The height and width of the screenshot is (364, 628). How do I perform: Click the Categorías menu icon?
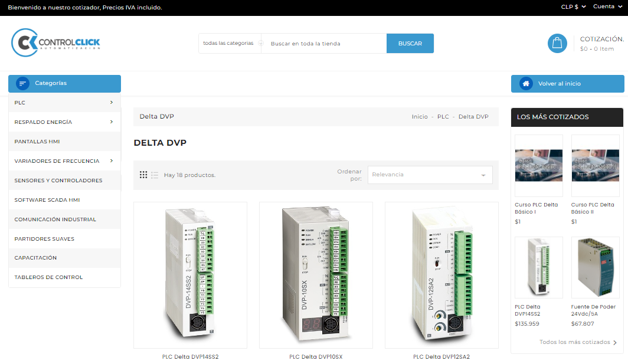click(x=22, y=84)
